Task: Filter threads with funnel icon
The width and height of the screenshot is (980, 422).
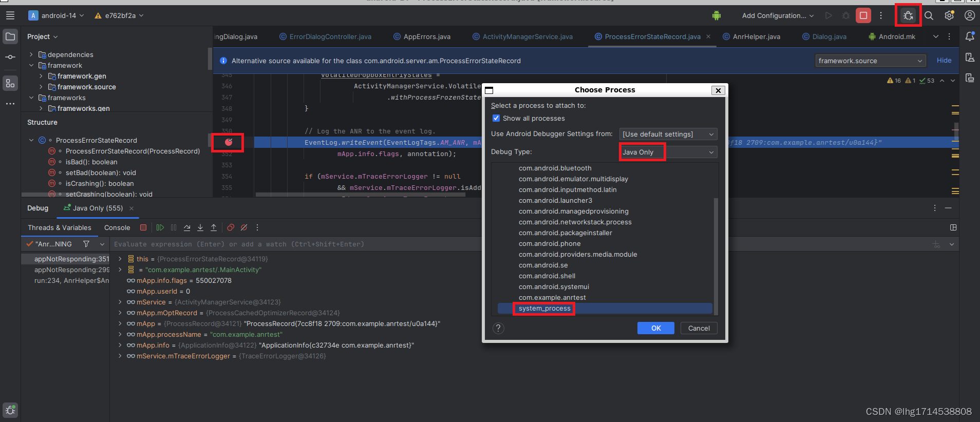Action: pyautogui.click(x=86, y=244)
